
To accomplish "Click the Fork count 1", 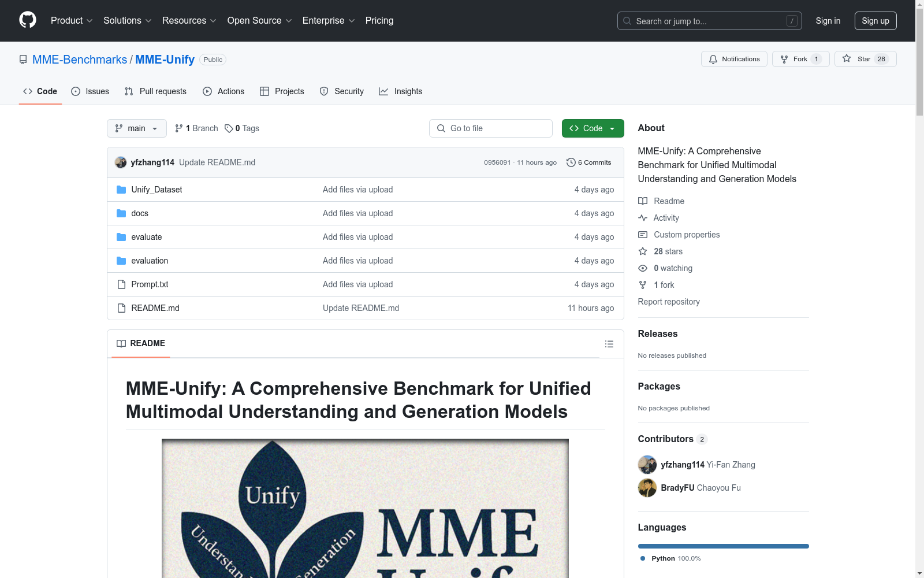I will click(816, 59).
